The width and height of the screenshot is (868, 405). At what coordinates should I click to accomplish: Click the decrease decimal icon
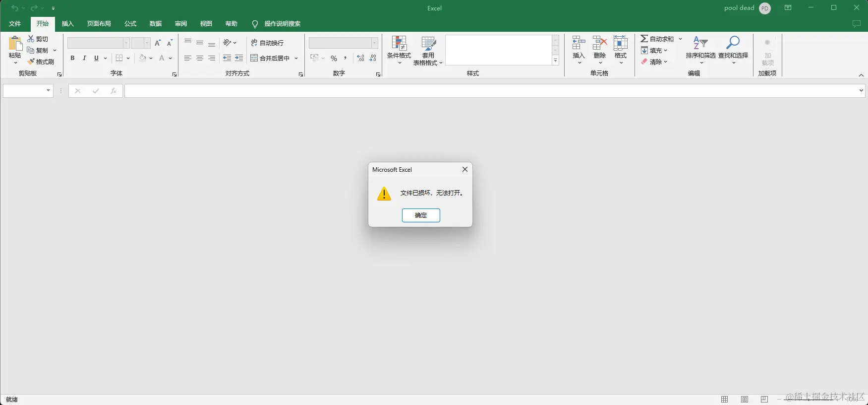tap(373, 58)
